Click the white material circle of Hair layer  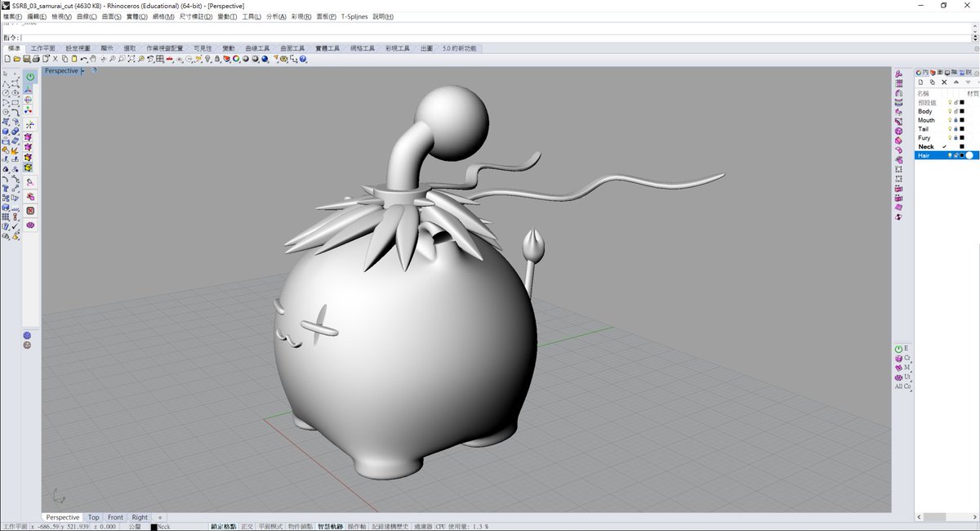pos(969,155)
